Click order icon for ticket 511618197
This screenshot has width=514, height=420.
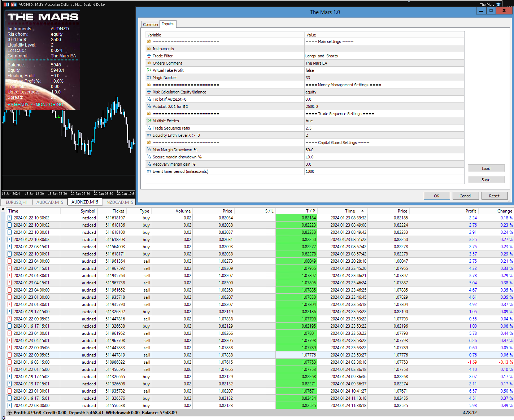click(x=10, y=218)
